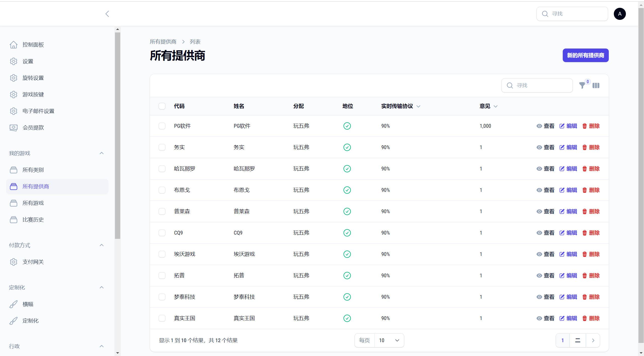Collapse the 我的游戏 sidebar group
Viewport: 644px width, 356px height.
pyautogui.click(x=102, y=153)
